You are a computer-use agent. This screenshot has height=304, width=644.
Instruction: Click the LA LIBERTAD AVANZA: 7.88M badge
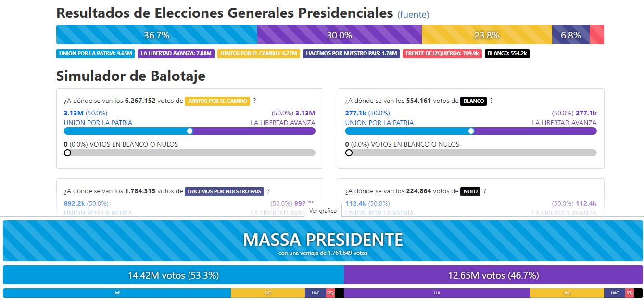click(176, 53)
